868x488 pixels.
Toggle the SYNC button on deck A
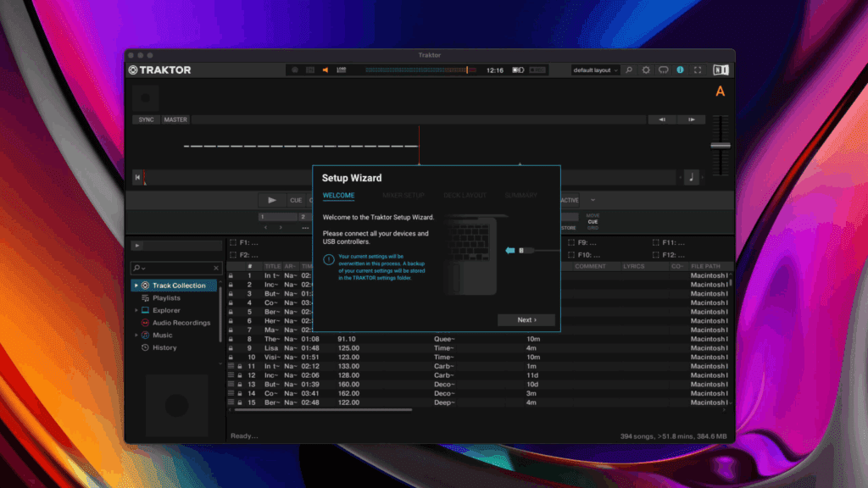point(147,119)
